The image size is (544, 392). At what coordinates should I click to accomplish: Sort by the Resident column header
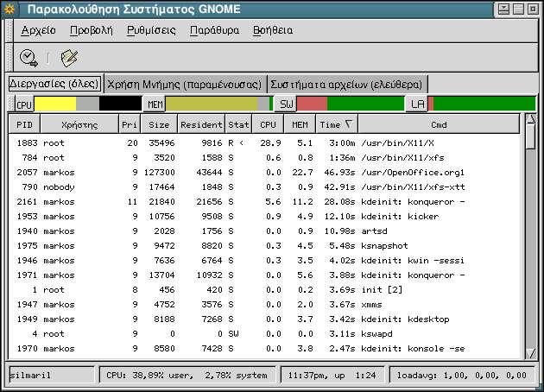[x=201, y=124]
